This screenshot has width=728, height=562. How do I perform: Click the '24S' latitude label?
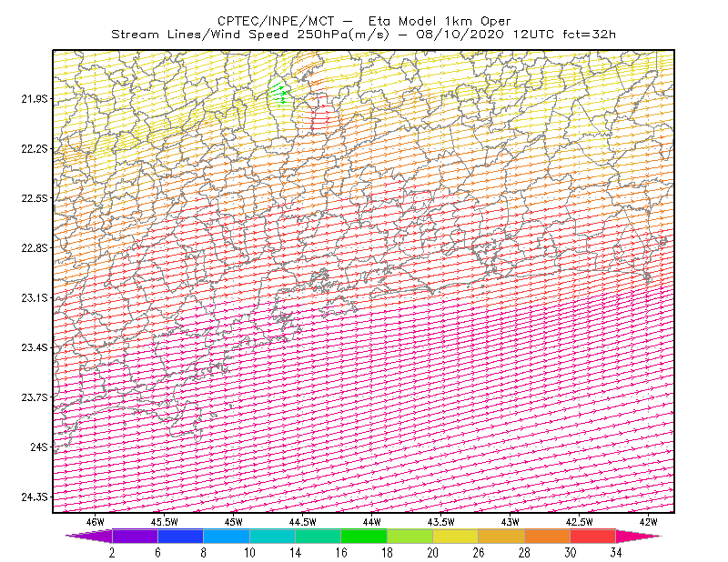(x=39, y=447)
